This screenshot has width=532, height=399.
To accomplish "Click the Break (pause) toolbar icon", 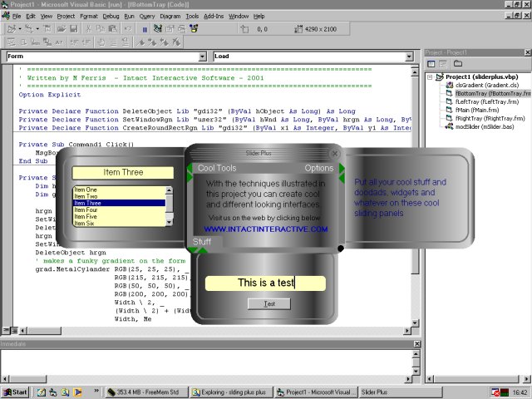I will click(x=145, y=28).
